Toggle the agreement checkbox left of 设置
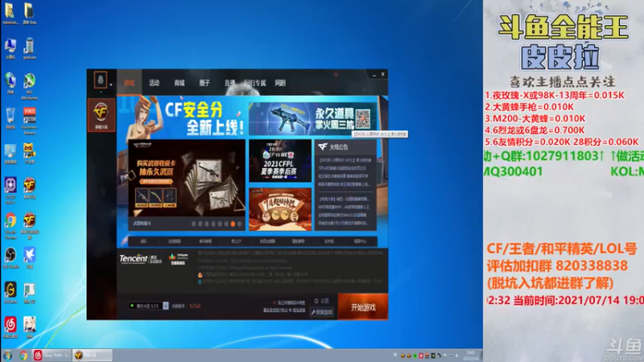 (275, 302)
